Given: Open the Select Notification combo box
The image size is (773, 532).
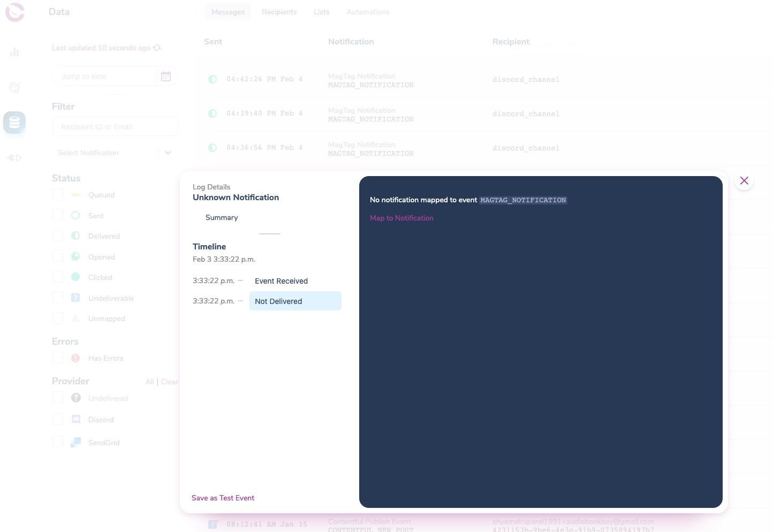Looking at the screenshot, I should (115, 153).
